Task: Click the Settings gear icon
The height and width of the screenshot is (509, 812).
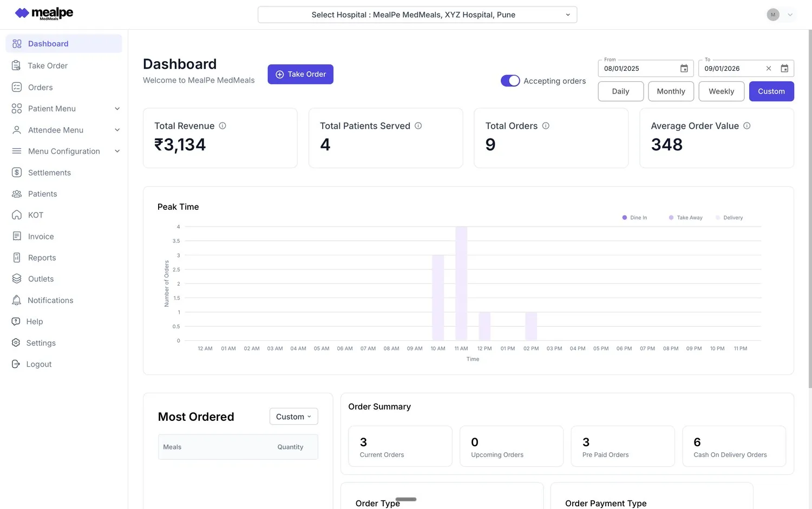Action: coord(16,343)
